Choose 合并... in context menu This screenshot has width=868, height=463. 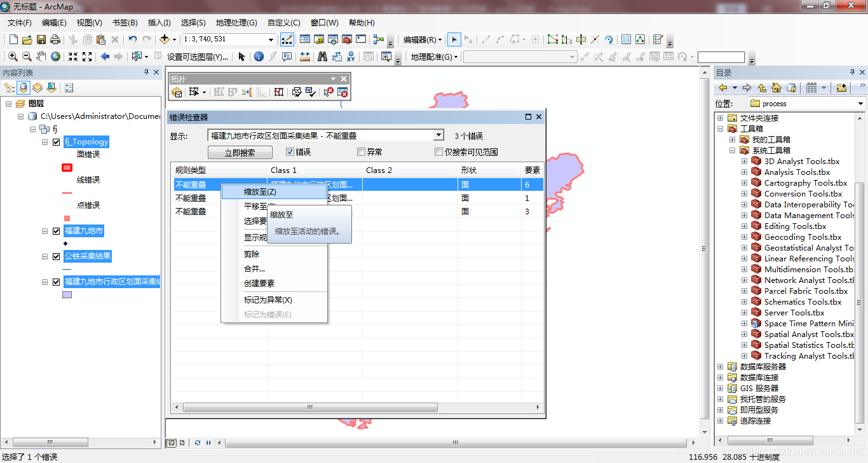274,269
